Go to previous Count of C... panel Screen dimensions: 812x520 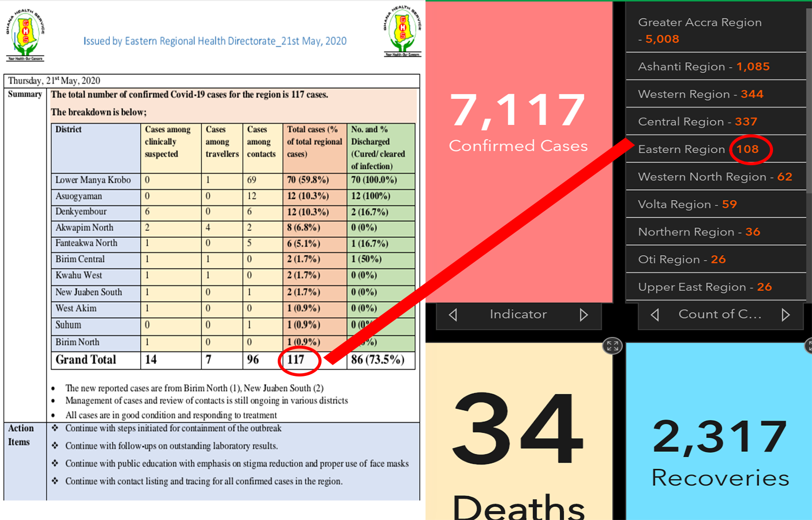pos(655,315)
